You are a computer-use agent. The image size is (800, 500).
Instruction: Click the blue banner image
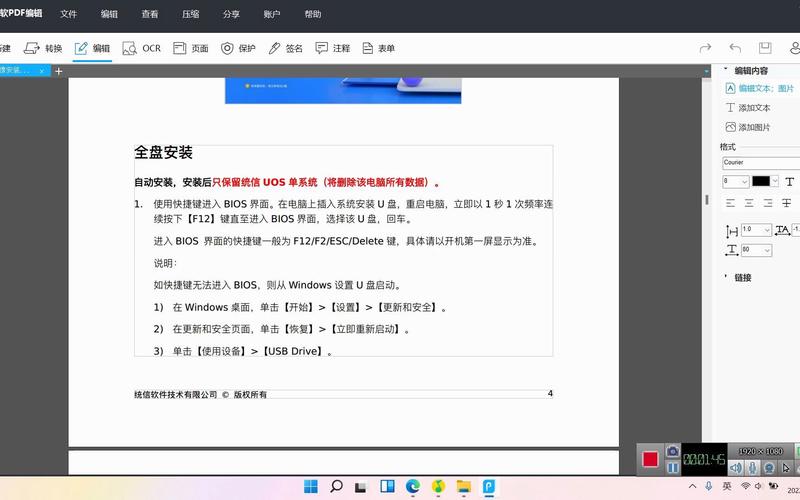[x=343, y=90]
